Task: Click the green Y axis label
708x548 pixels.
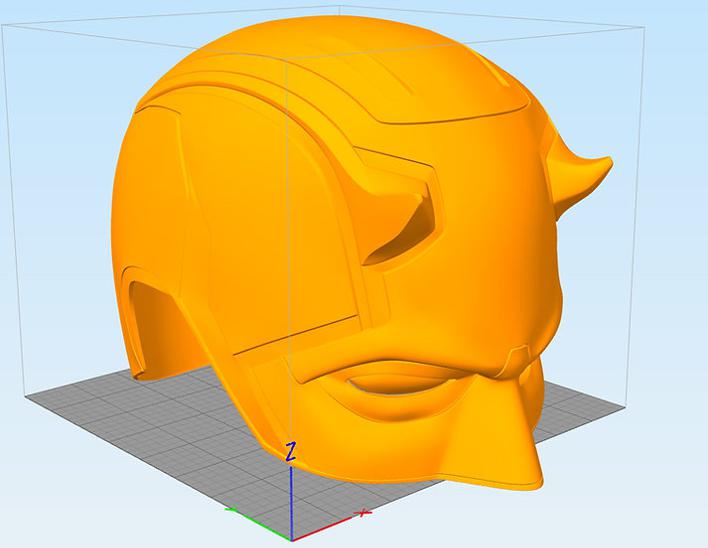Action: click(x=231, y=510)
